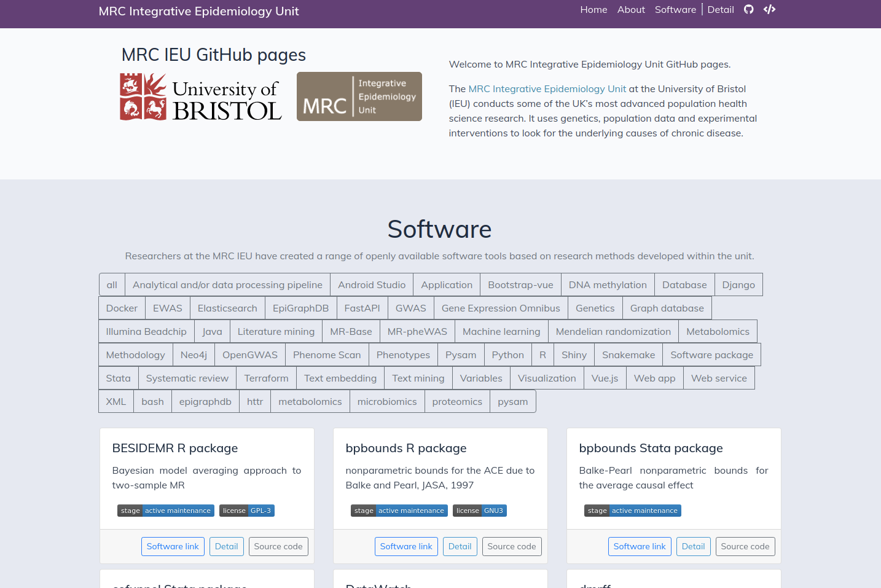Choose the Web service filter
This screenshot has width=881, height=588.
tap(719, 378)
